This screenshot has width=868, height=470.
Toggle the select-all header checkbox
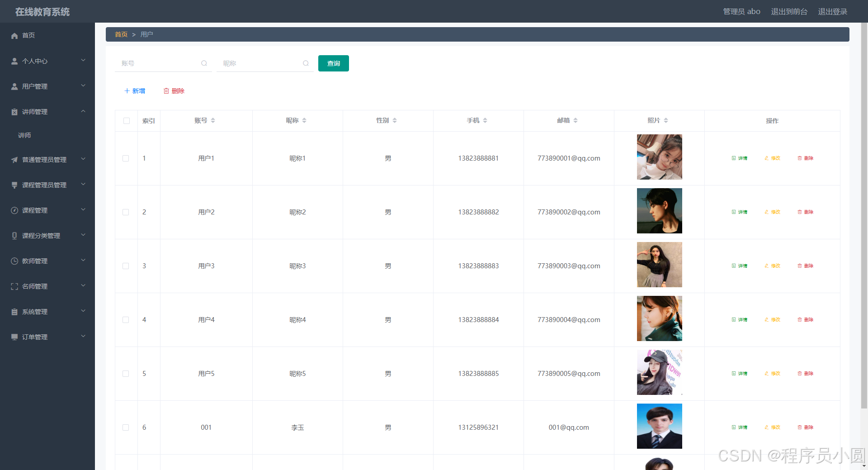coord(127,121)
